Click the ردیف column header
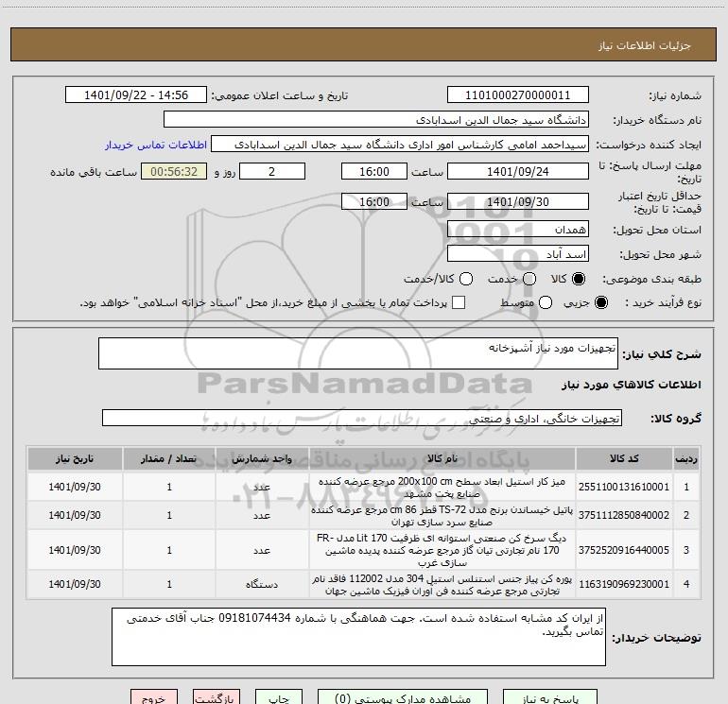The width and height of the screenshot is (728, 704). tap(686, 458)
